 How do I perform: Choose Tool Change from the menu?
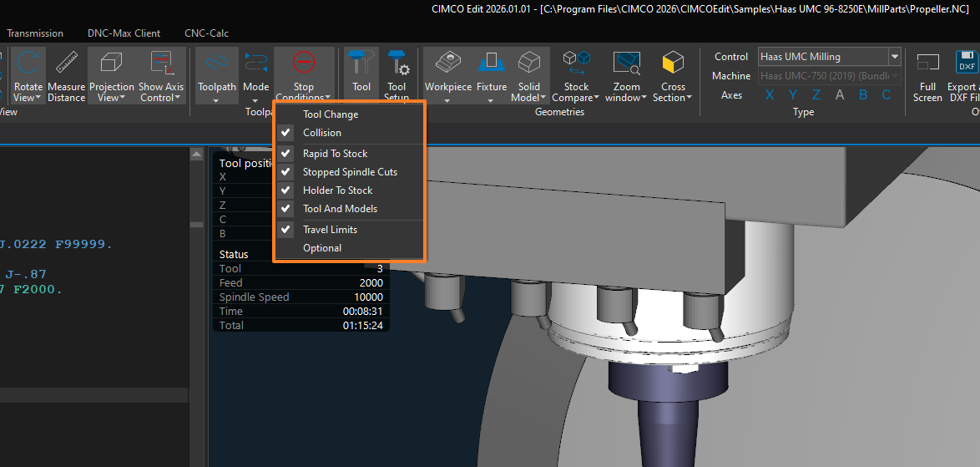click(x=331, y=114)
